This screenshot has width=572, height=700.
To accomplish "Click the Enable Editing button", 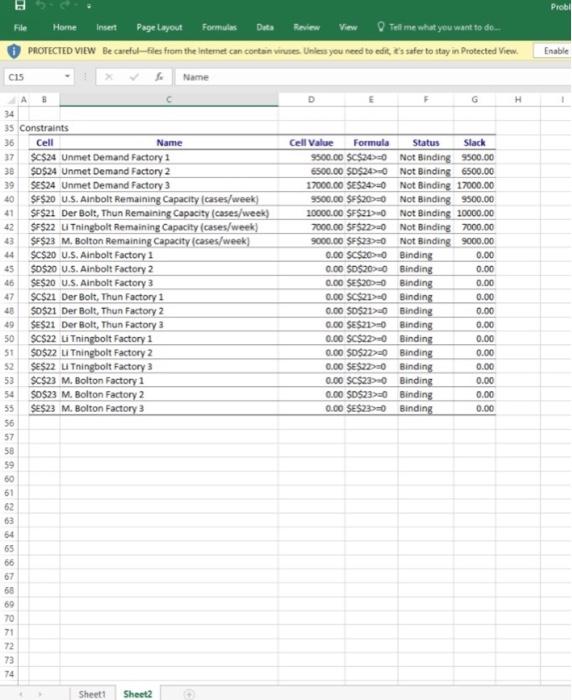I will tap(553, 51).
